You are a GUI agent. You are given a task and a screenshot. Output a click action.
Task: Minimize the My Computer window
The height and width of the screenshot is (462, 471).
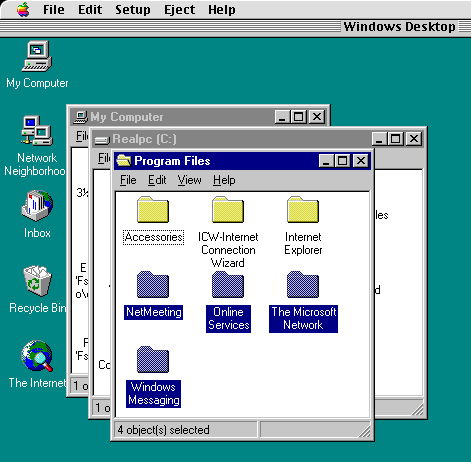282,117
